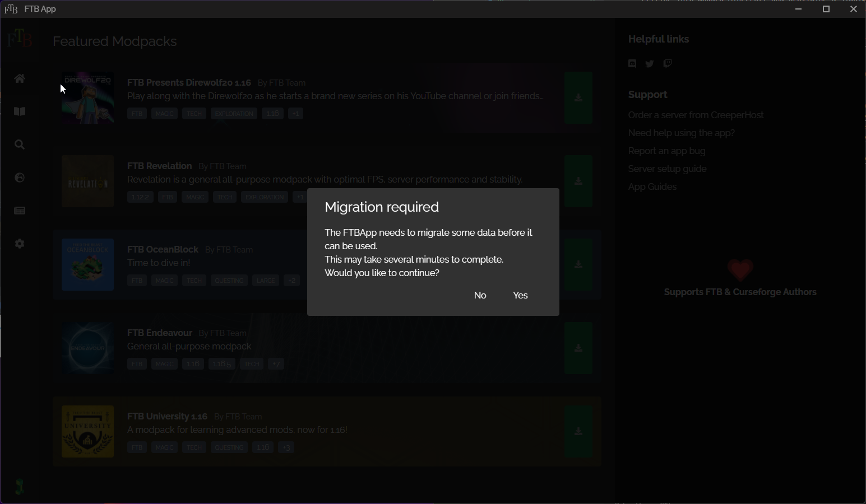This screenshot has width=866, height=504.
Task: Click the 1.12.2 tag on FTB Revelation
Action: coord(140,197)
